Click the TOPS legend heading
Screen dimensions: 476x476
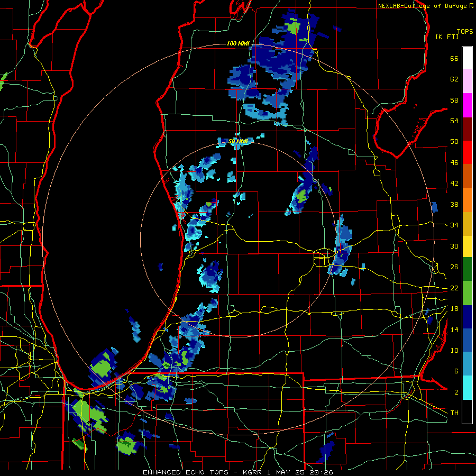(465, 31)
